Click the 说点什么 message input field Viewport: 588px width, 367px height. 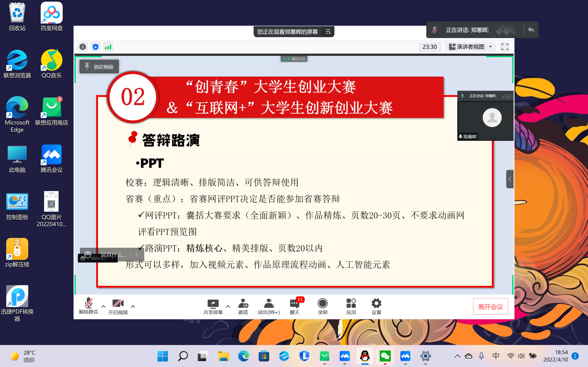click(x=113, y=255)
